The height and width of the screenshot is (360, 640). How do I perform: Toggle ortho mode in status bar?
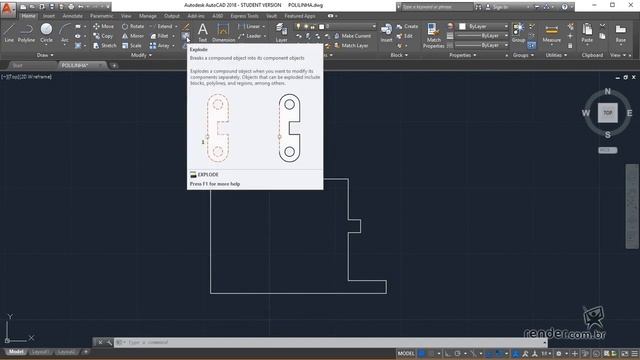[447, 353]
